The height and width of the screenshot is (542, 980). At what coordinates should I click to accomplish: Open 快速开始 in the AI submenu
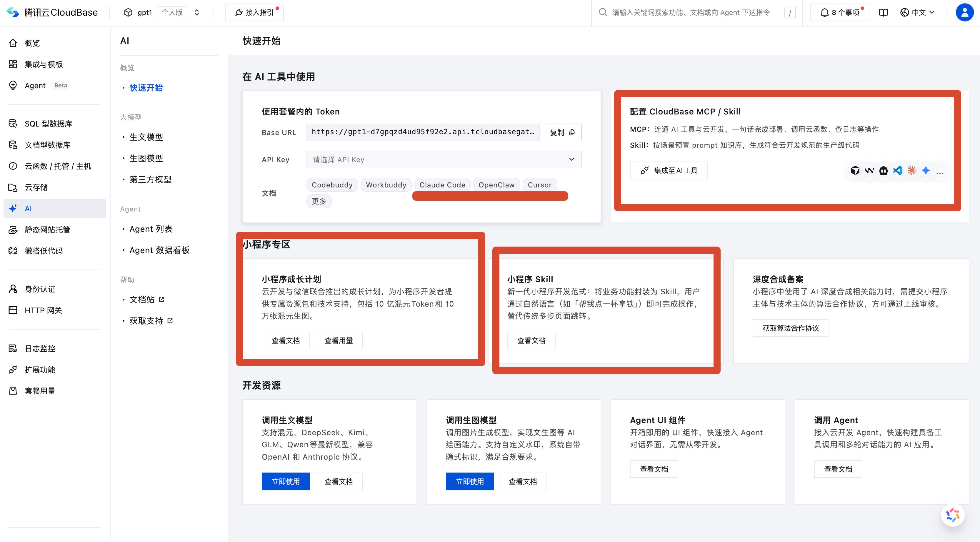[x=146, y=88]
